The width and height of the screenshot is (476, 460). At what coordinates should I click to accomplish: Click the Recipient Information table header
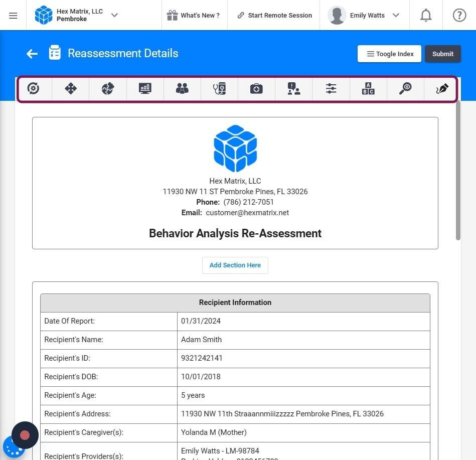pos(235,302)
